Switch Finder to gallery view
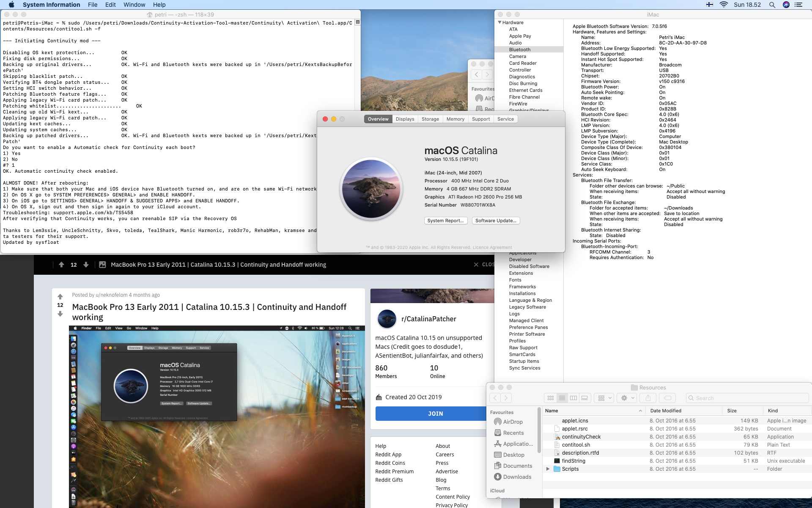The width and height of the screenshot is (812, 508). coord(584,398)
